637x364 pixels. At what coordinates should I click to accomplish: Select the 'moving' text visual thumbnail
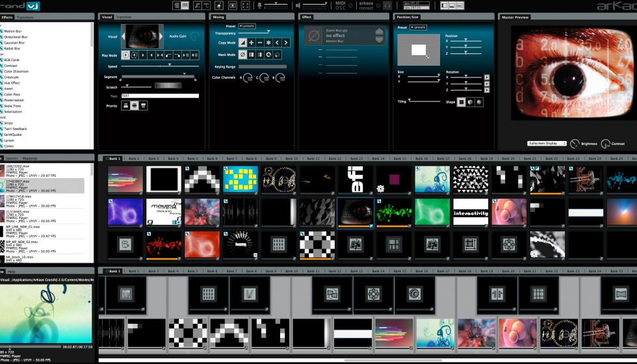[164, 212]
